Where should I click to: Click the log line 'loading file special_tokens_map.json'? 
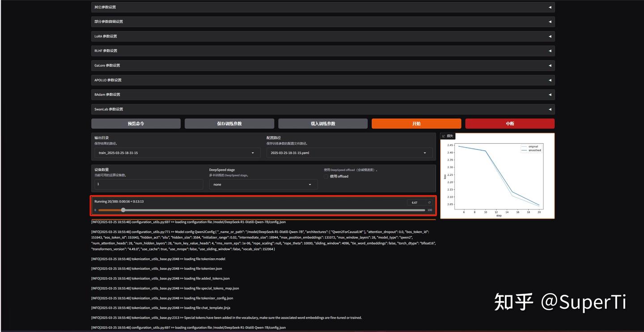(165, 288)
